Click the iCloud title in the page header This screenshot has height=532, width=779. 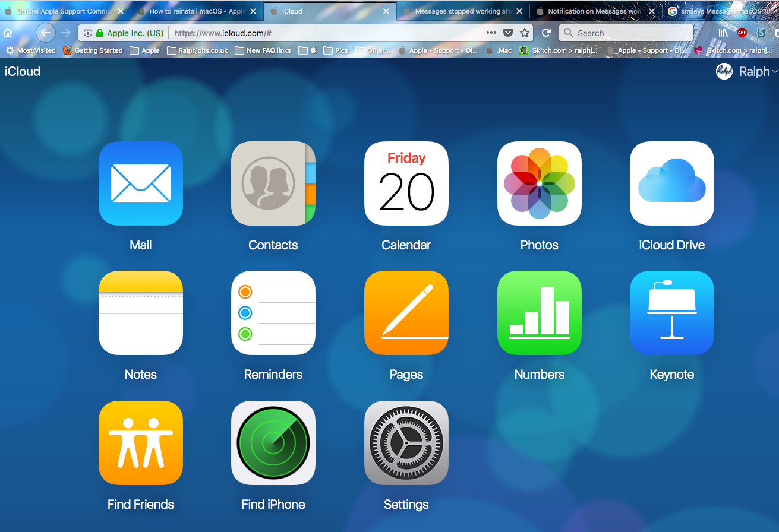[x=23, y=71]
